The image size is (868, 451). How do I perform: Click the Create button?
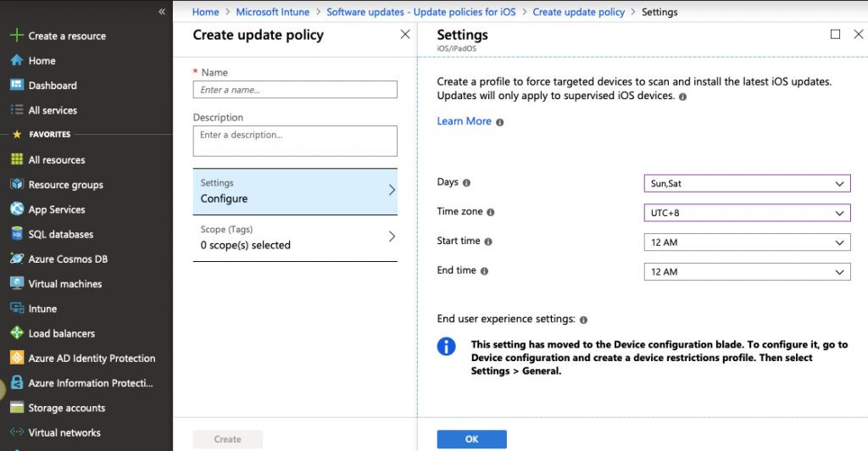coord(227,439)
